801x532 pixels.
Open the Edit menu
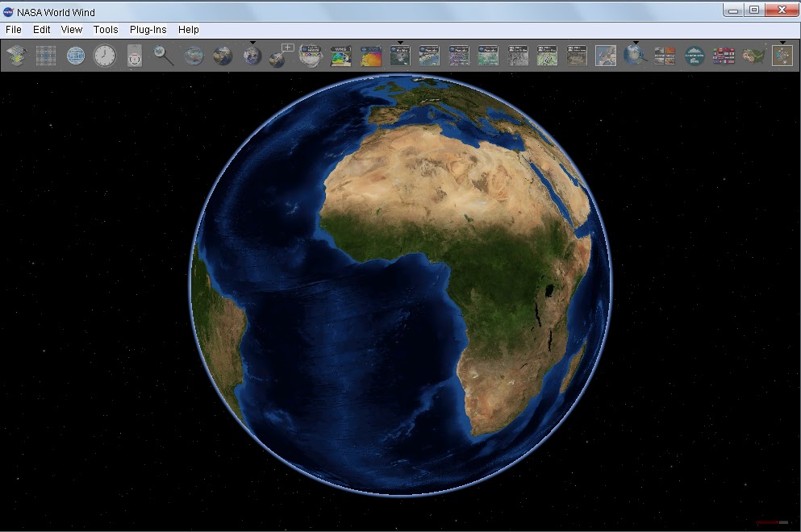coord(41,30)
